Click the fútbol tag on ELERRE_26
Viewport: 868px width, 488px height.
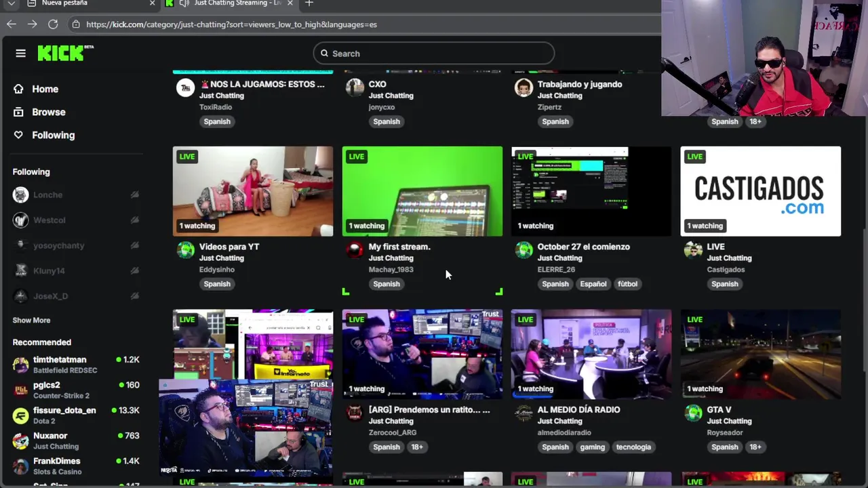tap(627, 284)
